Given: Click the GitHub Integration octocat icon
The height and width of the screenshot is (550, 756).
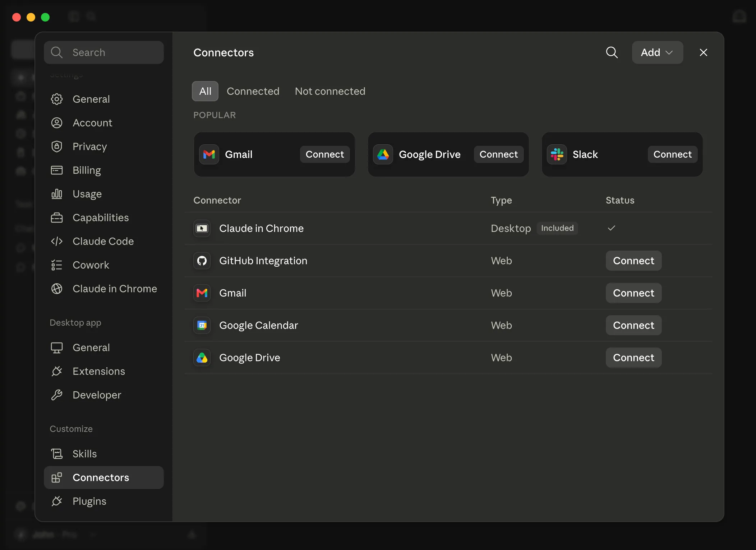Looking at the screenshot, I should (x=202, y=261).
